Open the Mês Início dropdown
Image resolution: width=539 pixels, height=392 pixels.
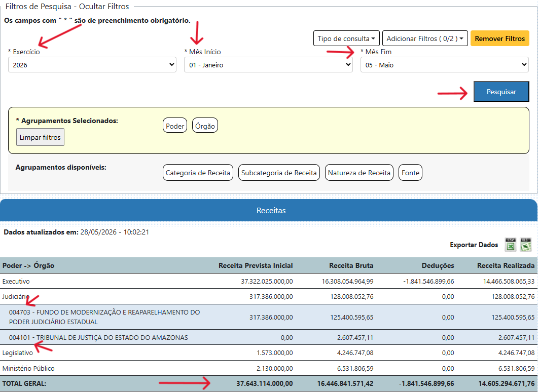tap(268, 65)
